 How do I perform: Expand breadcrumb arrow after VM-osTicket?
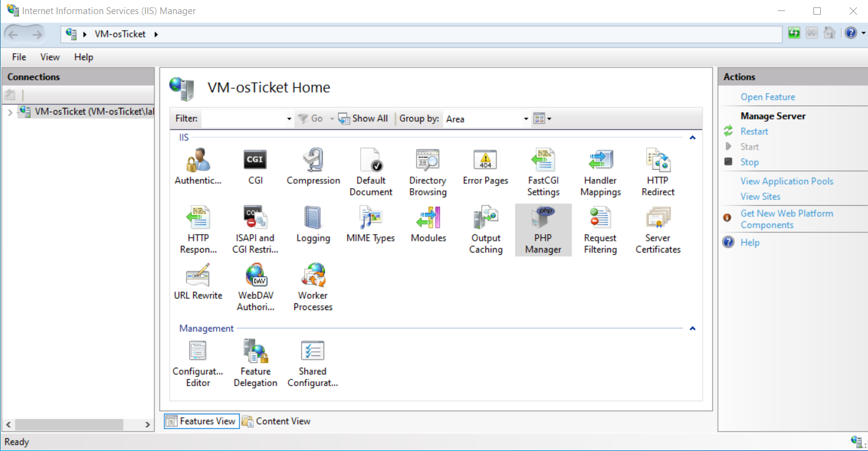coord(156,34)
